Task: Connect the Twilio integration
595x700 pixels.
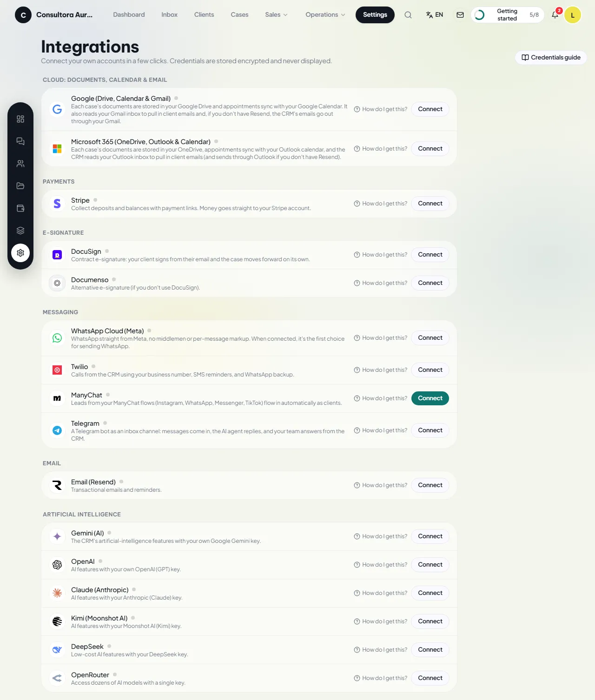Action: coord(430,370)
